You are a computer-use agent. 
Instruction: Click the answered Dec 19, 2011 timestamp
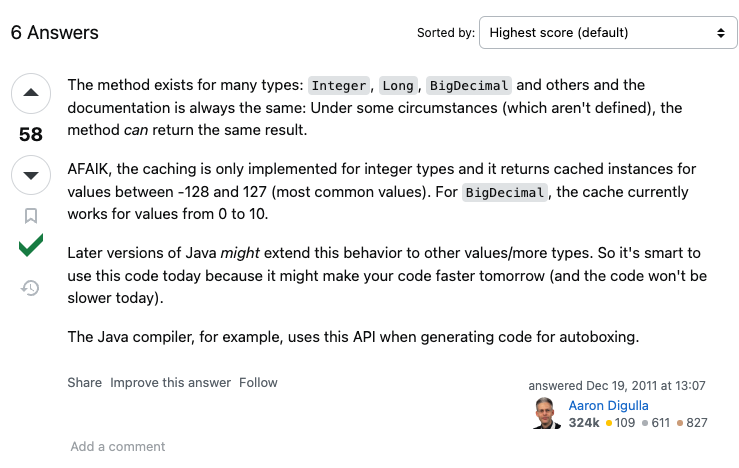[616, 386]
